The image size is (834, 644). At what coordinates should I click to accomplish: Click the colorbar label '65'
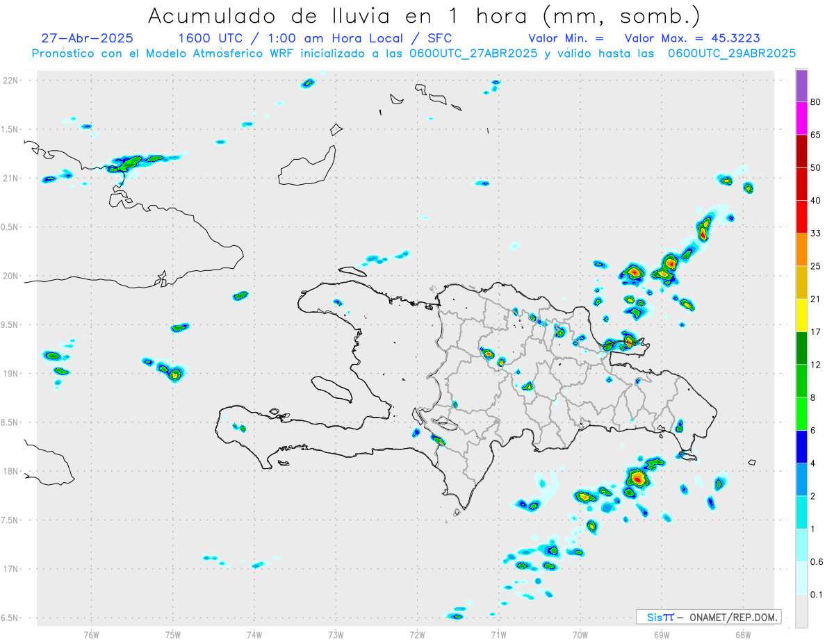coord(816,135)
